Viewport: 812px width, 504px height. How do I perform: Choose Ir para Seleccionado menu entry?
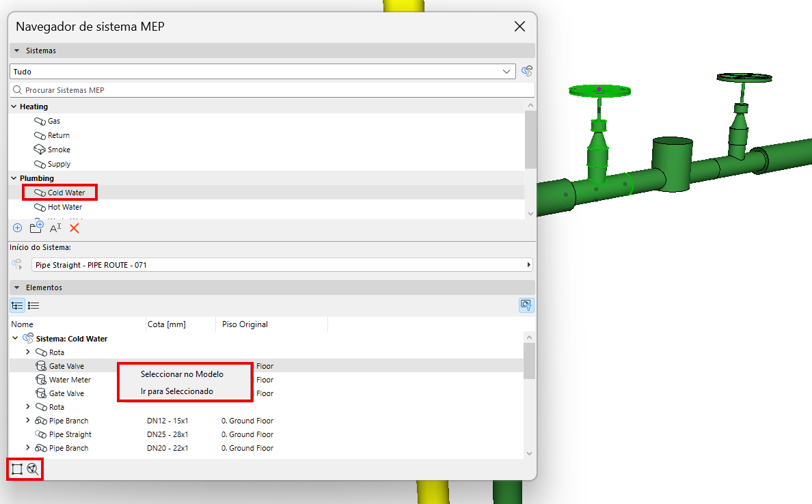176,391
